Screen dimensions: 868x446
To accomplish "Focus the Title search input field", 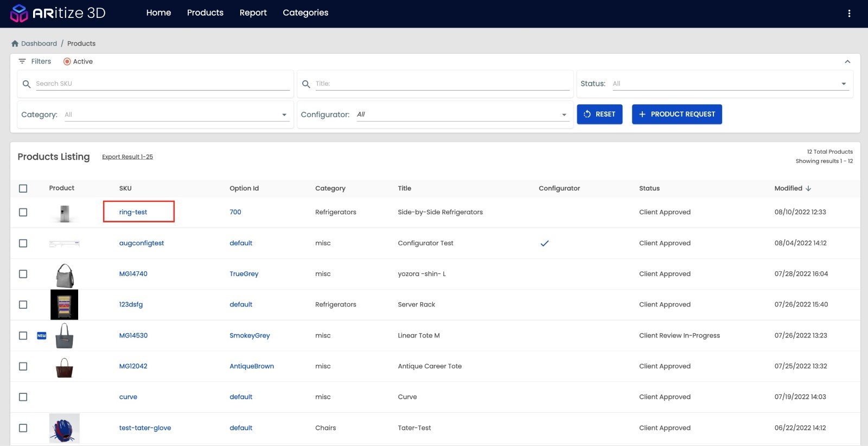I will click(442, 84).
